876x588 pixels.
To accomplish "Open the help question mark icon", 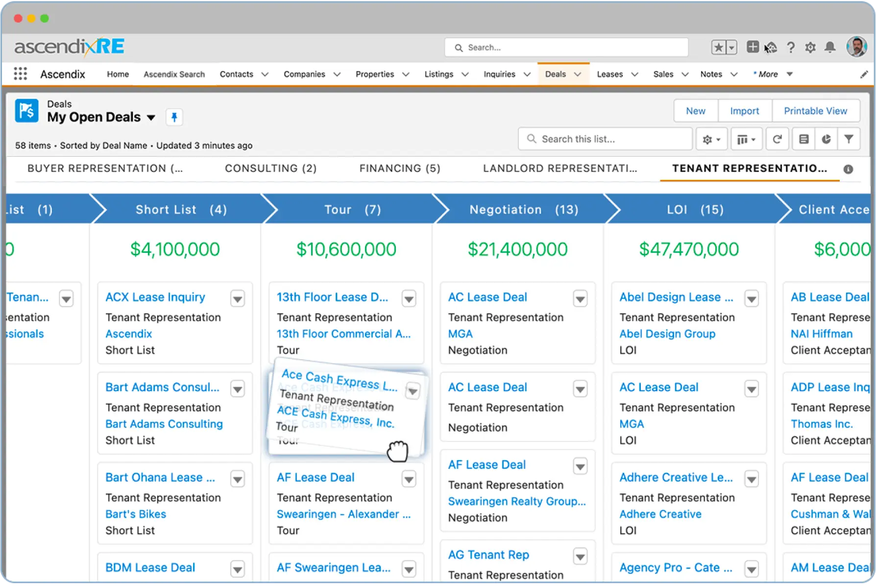I will click(791, 48).
